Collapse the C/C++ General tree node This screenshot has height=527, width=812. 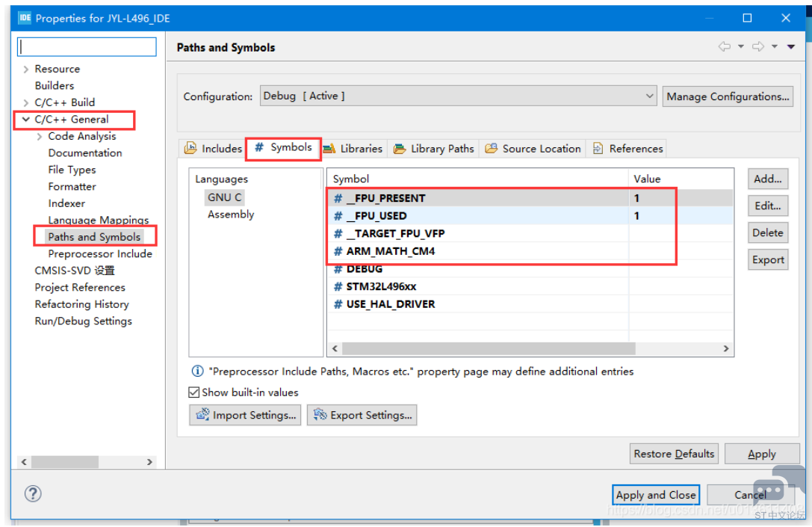point(26,120)
